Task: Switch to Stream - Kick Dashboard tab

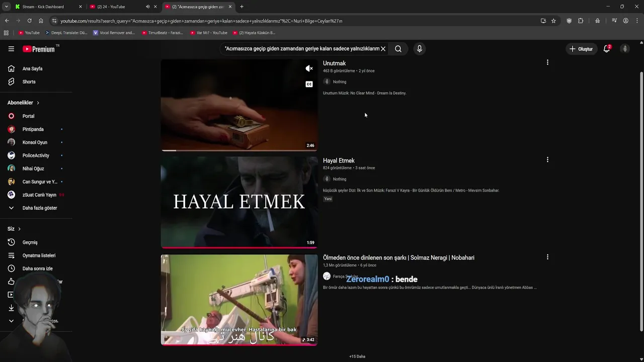Action: 47,7
